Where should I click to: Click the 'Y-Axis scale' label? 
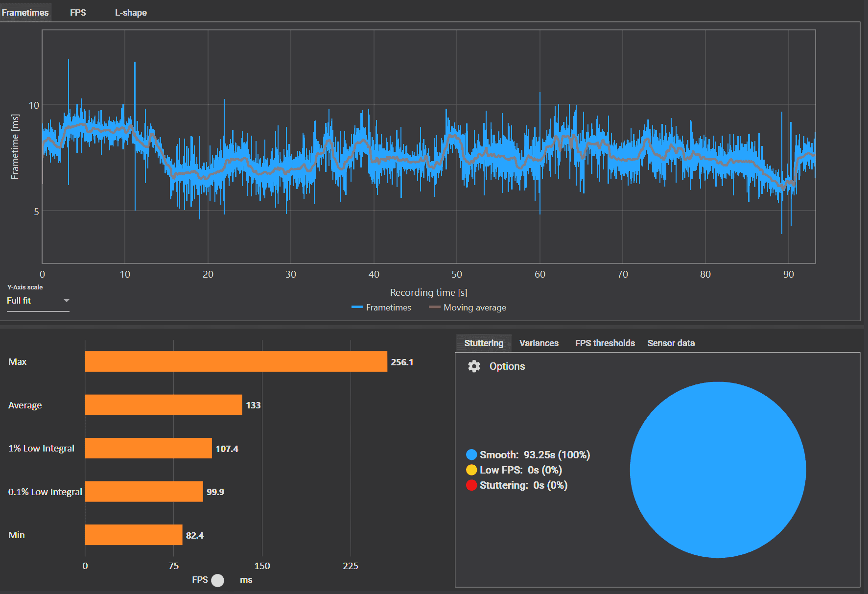click(x=25, y=287)
